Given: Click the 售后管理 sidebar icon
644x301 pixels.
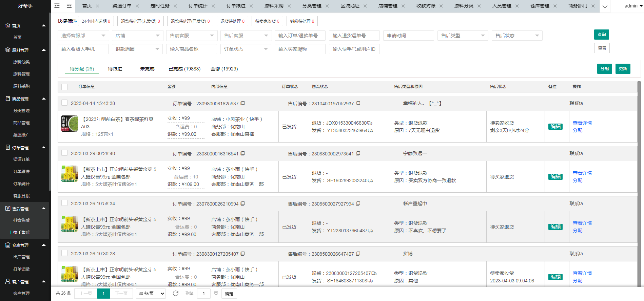Looking at the screenshot, I should coord(8,208).
